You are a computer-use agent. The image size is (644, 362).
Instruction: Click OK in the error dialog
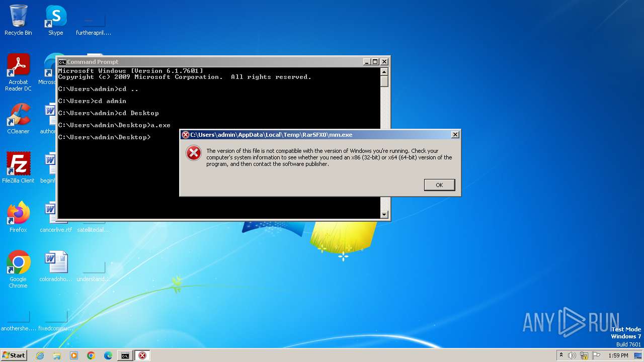439,185
